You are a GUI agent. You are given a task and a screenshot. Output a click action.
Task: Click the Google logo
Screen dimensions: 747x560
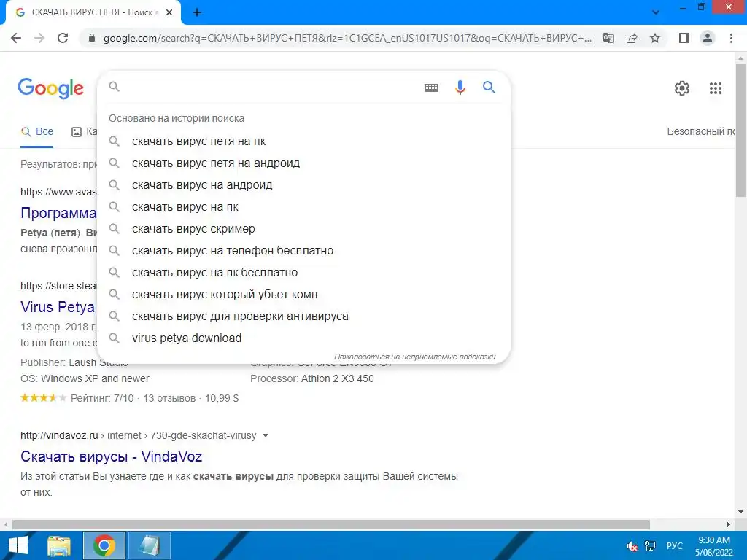[x=51, y=88]
